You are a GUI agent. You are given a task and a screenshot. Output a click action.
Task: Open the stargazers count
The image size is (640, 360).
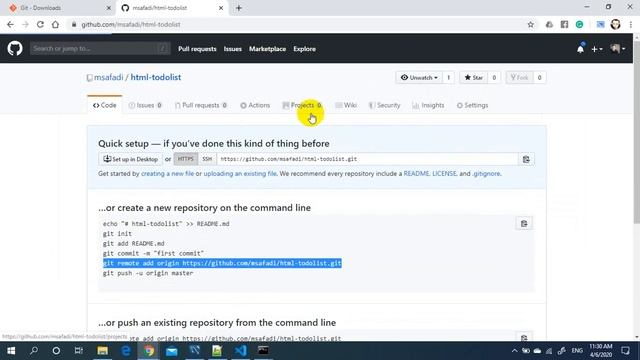click(x=494, y=78)
